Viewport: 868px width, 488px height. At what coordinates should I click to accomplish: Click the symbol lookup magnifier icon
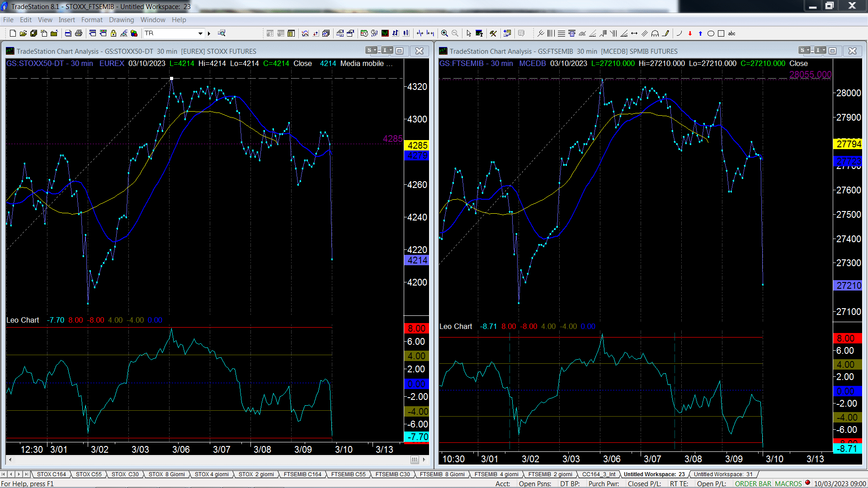[x=222, y=33]
